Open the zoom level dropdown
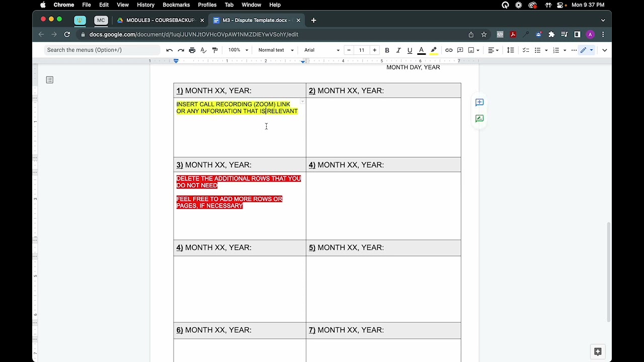The height and width of the screenshot is (362, 644). point(238,50)
